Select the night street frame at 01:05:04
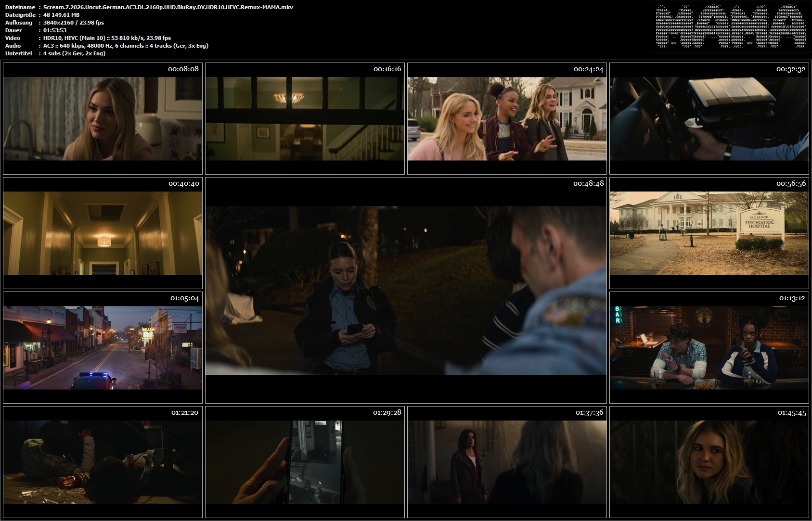The width and height of the screenshot is (812, 521). tap(103, 347)
